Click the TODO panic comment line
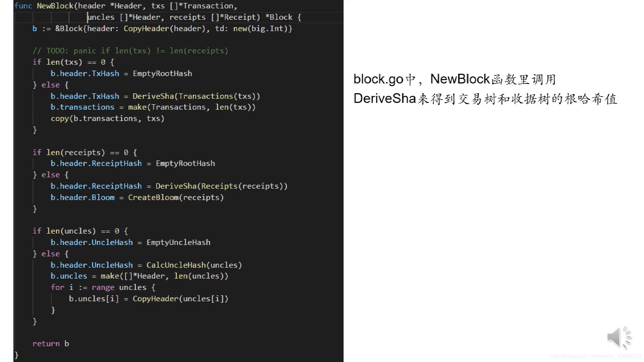This screenshot has height=362, width=644. click(130, 51)
